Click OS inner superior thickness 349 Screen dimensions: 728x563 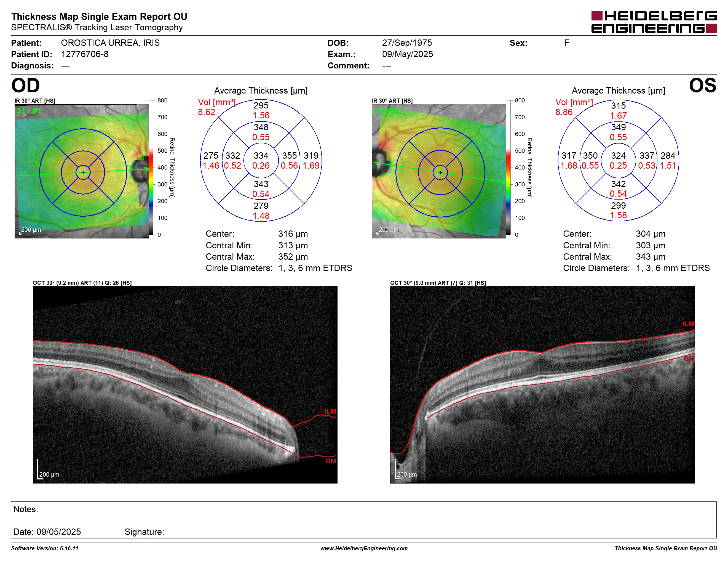click(618, 127)
